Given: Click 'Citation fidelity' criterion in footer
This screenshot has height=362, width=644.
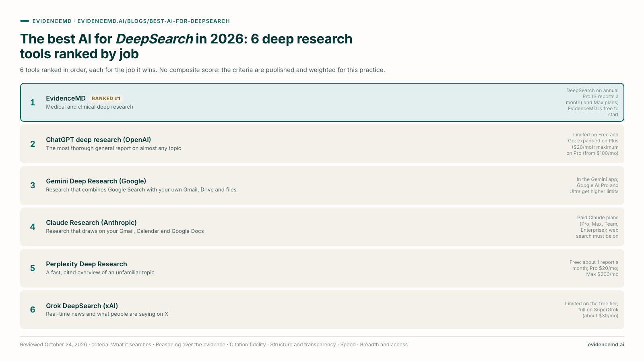Looking at the screenshot, I should point(248,345).
